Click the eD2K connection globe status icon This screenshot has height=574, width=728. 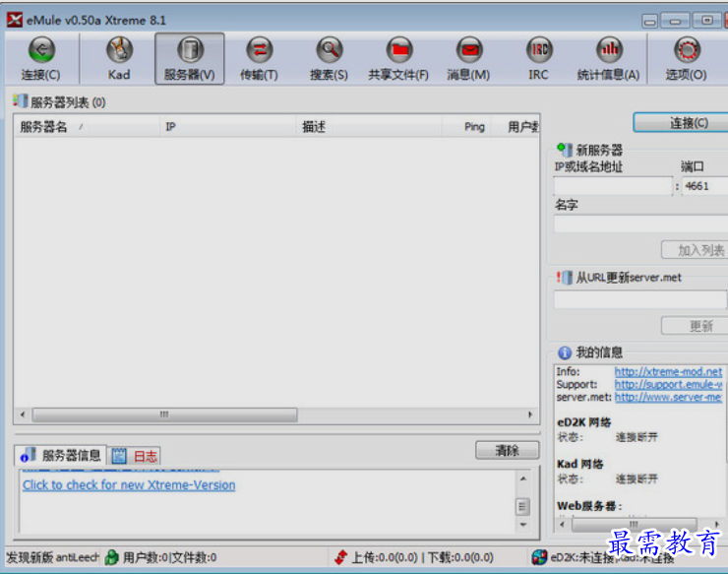point(539,557)
